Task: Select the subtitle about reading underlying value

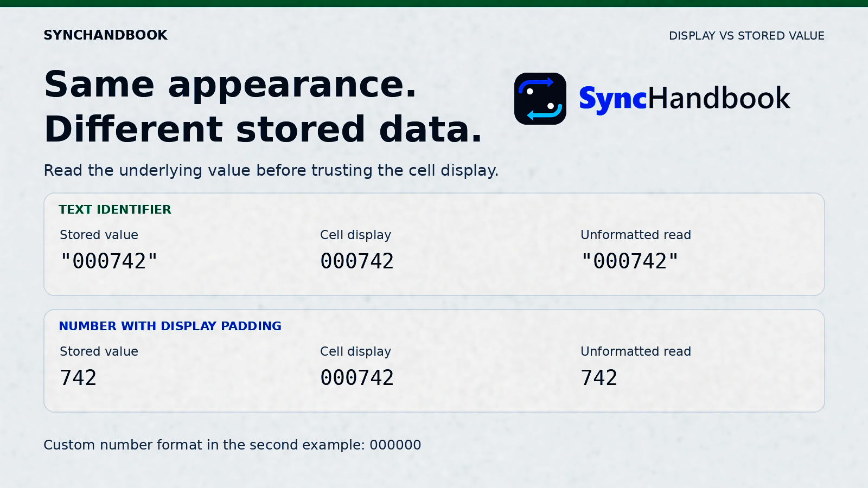Action: coord(271,170)
